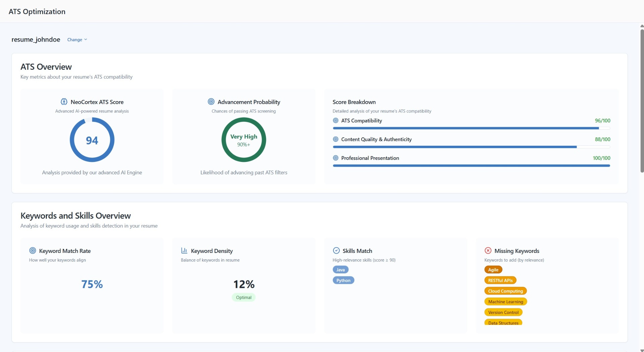Click the Keyword Density bar chart icon

pos(184,250)
